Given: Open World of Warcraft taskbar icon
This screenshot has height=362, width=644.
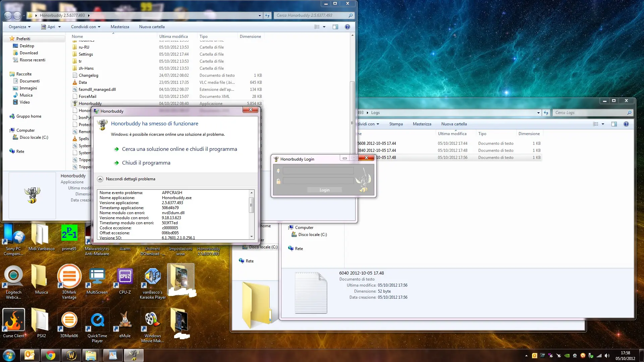Looking at the screenshot, I should (71, 355).
